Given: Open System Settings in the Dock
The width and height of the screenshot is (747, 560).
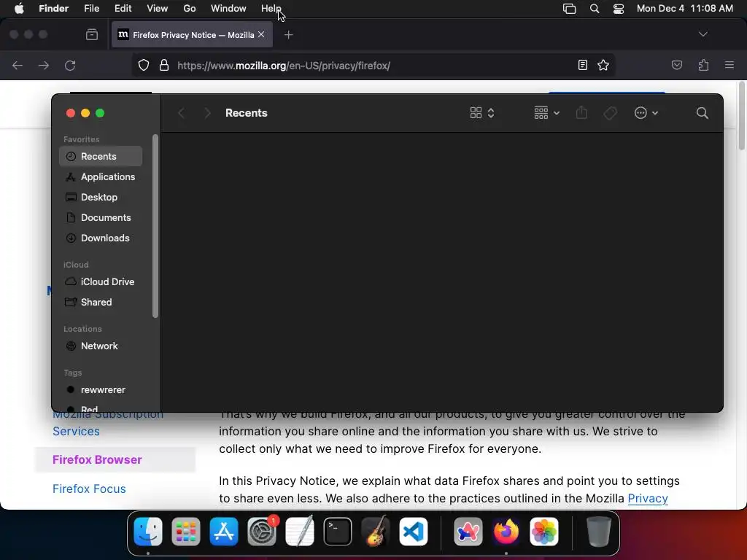Looking at the screenshot, I should 262,532.
